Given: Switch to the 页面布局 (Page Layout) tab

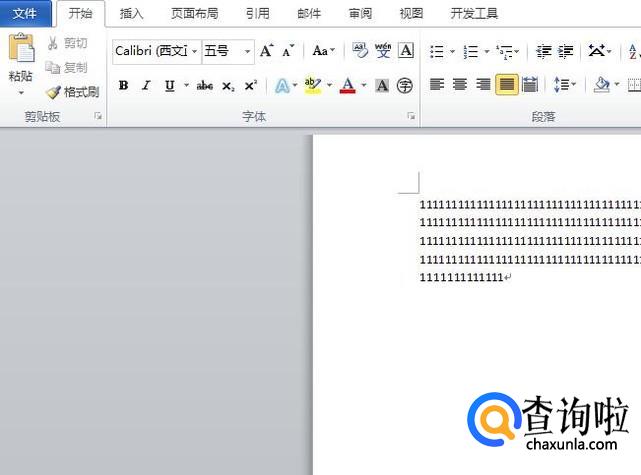Looking at the screenshot, I should [x=194, y=13].
